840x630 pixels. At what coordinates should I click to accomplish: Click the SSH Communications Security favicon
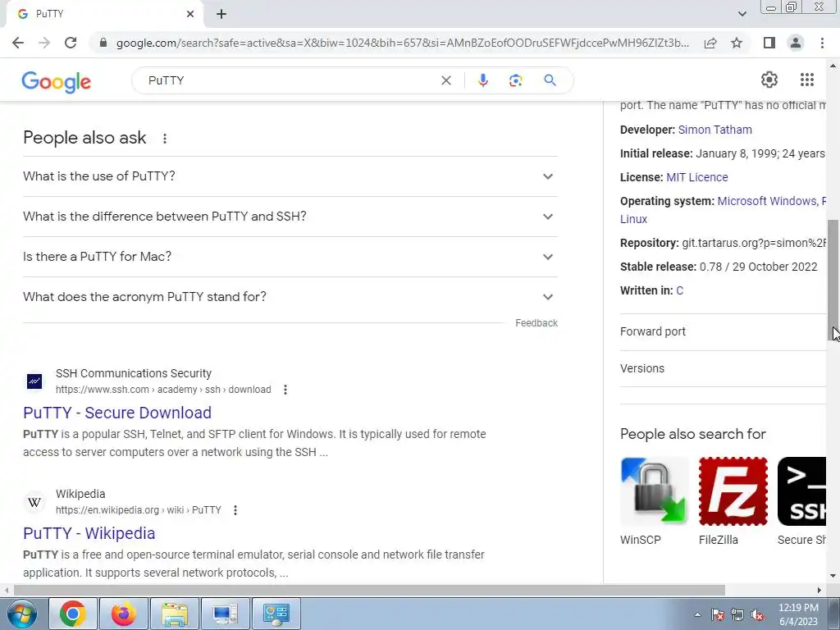[x=34, y=381]
